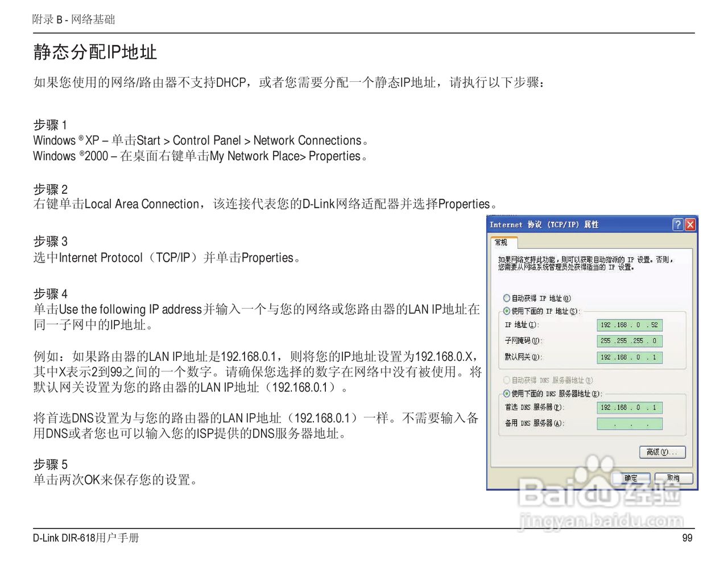This screenshot has height=562, width=728.
Task: Click the sentence 单击两次OK来保存您的设置
Action: [115, 480]
